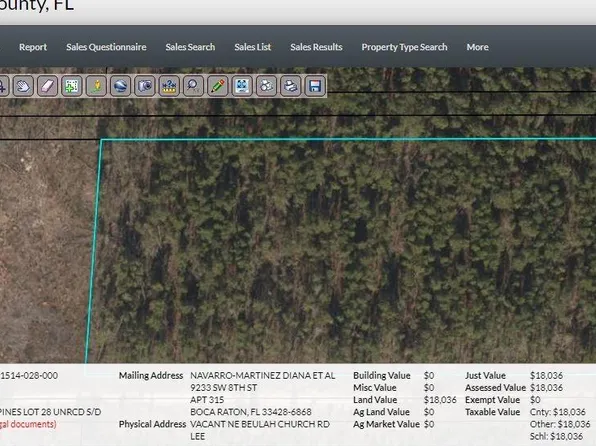Click the LEE city text
Image resolution: width=596 pixels, height=446 pixels.
[197, 436]
